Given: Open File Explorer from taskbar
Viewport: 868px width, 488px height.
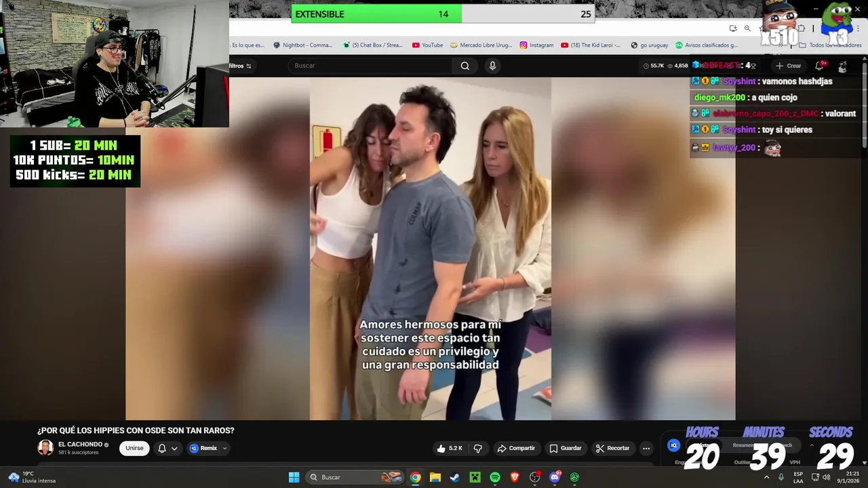Looking at the screenshot, I should point(435,477).
